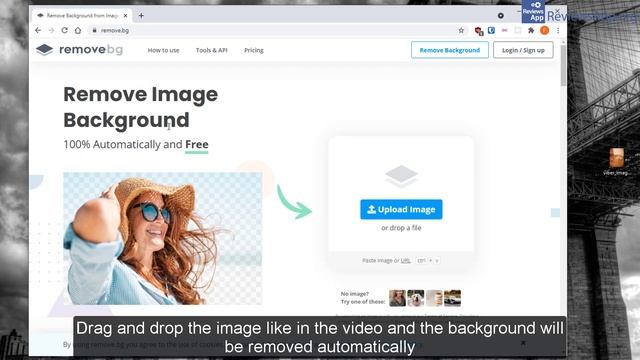This screenshot has width=640, height=360.
Task: Click the circular media indicator in tab bar
Action: pyautogui.click(x=500, y=16)
